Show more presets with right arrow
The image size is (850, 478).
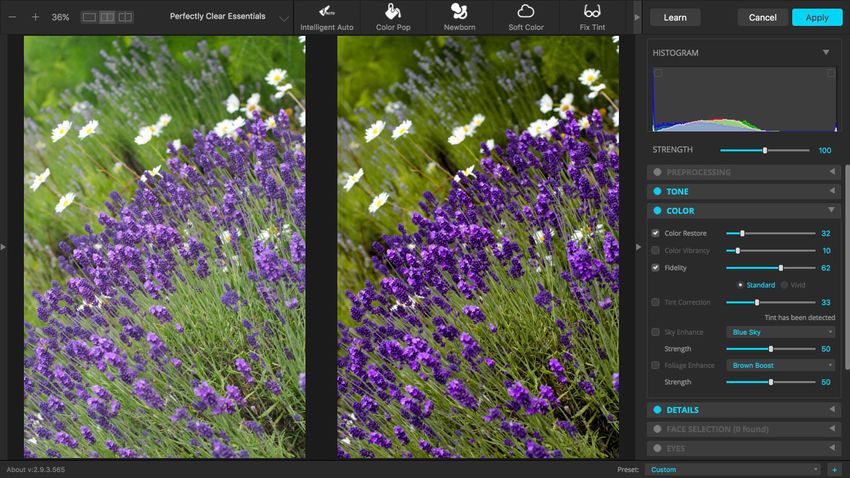[x=637, y=17]
